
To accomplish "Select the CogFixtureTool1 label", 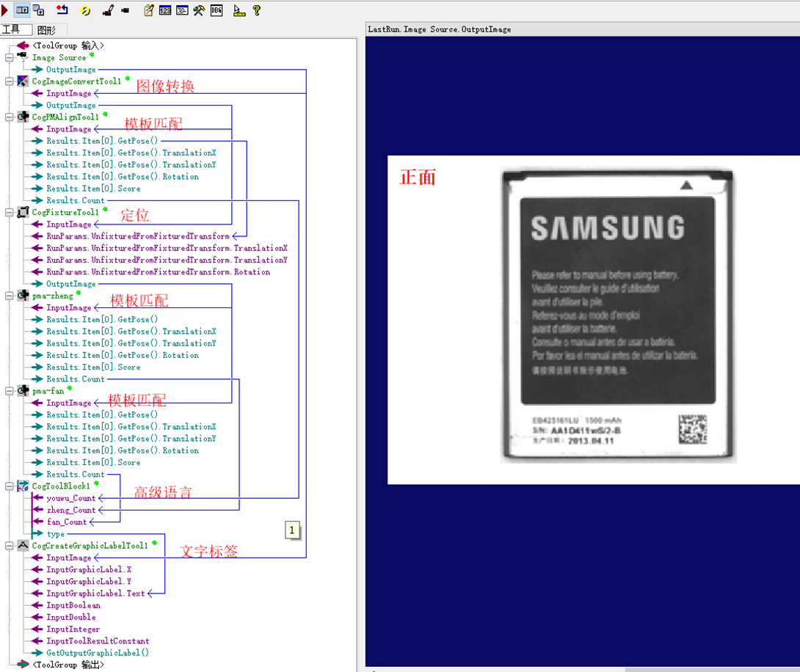I will pyautogui.click(x=65, y=213).
